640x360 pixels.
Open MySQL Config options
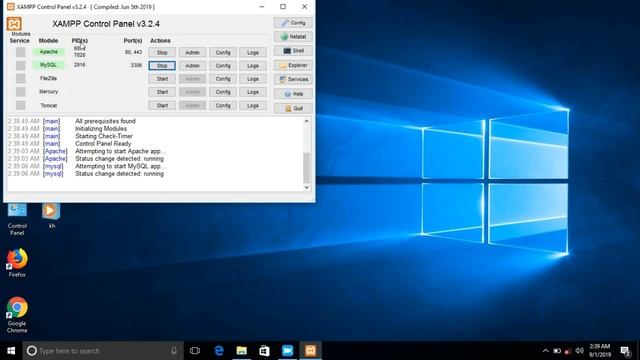click(223, 66)
